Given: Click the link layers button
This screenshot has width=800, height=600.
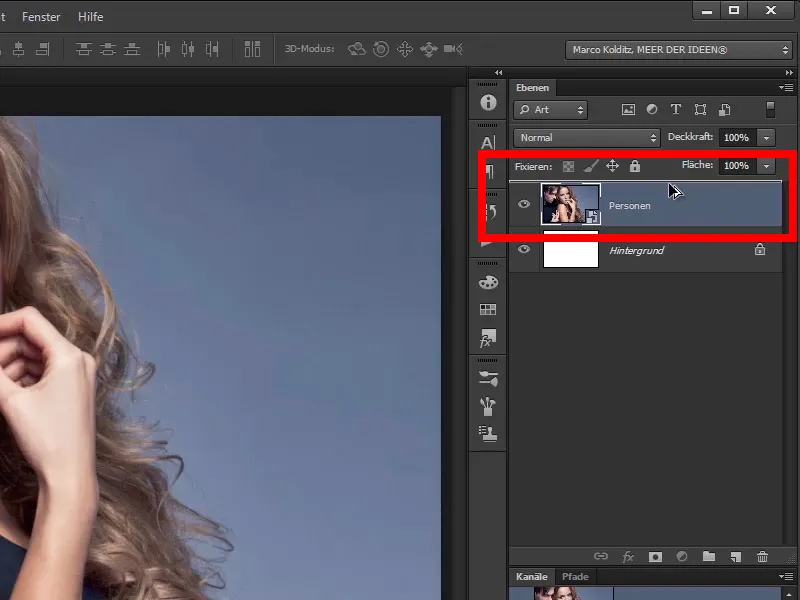Looking at the screenshot, I should click(601, 556).
